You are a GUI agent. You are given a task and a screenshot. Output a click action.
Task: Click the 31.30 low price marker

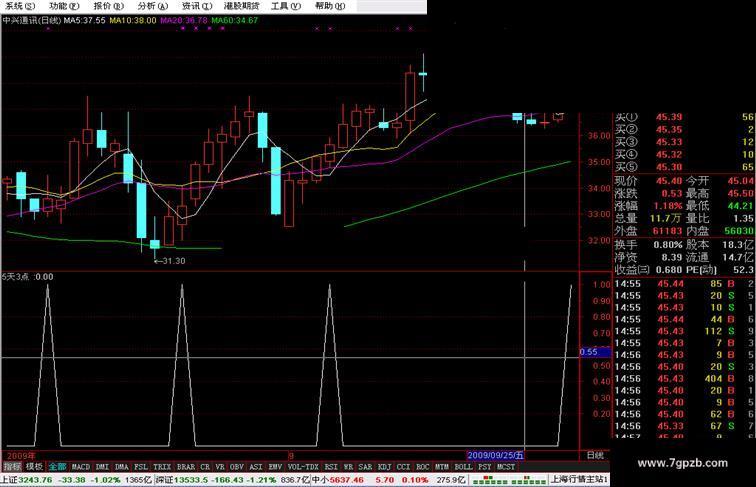[x=170, y=261]
